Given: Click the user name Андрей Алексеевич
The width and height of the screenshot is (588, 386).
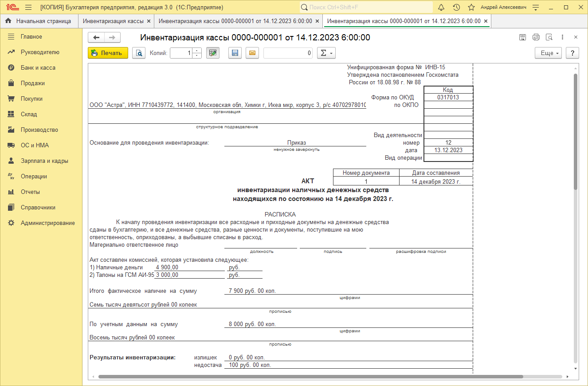Looking at the screenshot, I should (x=504, y=8).
